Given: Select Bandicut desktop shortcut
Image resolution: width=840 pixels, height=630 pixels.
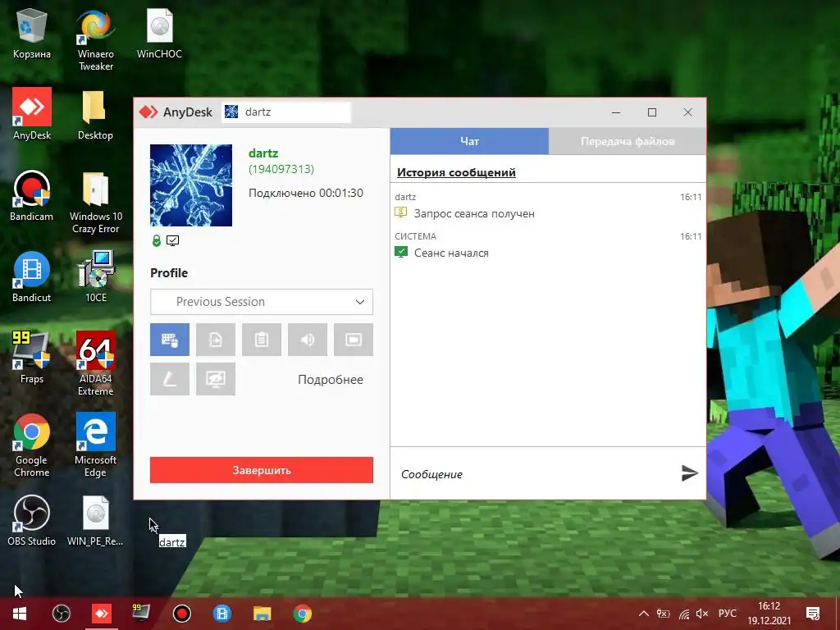Looking at the screenshot, I should (x=32, y=277).
